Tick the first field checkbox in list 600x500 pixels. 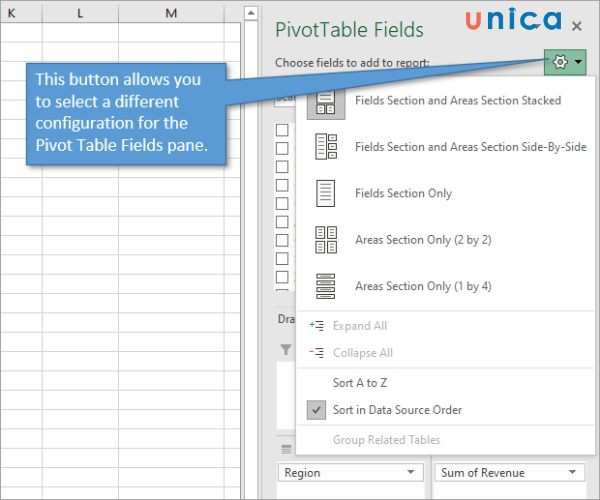coord(282,130)
